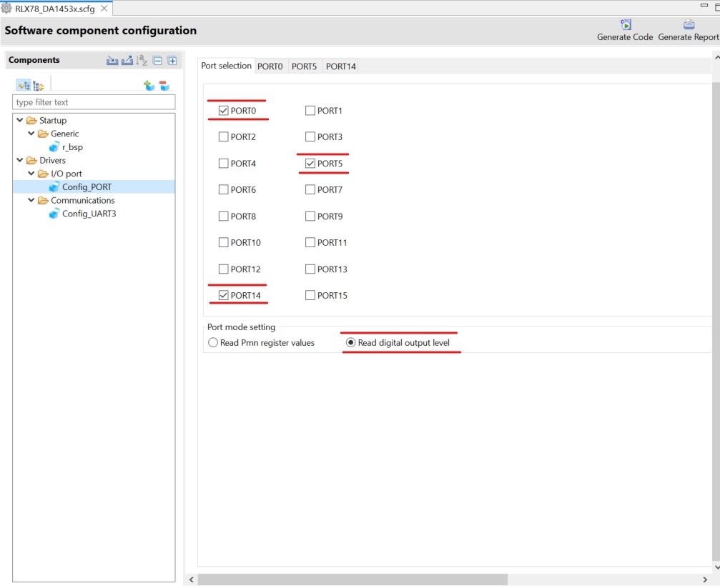Collapse the Startup tree node
Viewport: 720px width, 588px height.
[20, 120]
